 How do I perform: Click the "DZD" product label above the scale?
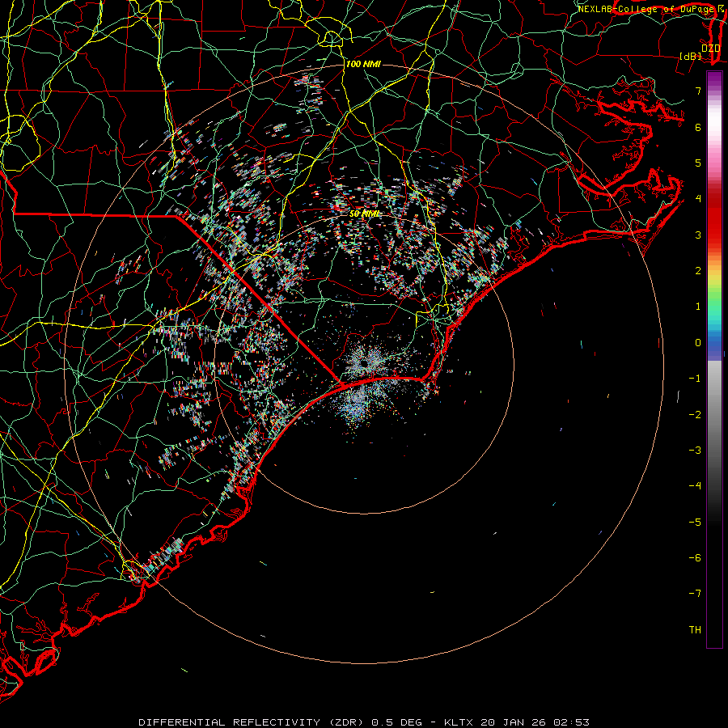coord(710,49)
